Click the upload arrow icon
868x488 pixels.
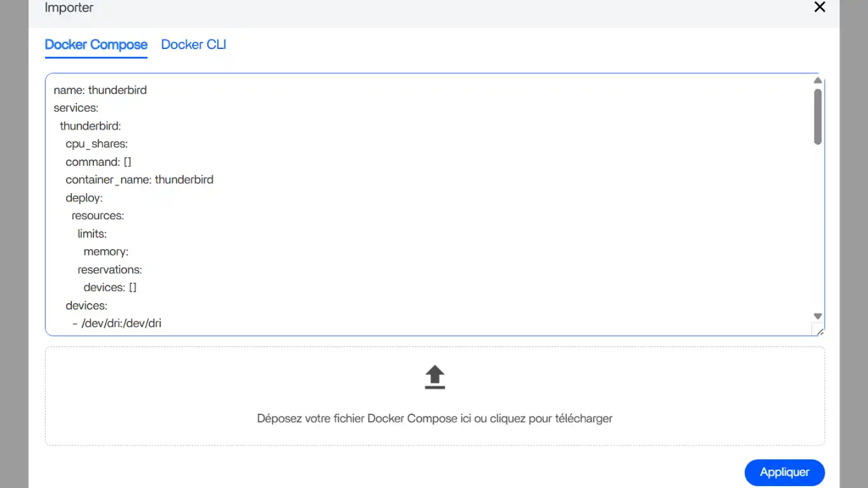[435, 377]
